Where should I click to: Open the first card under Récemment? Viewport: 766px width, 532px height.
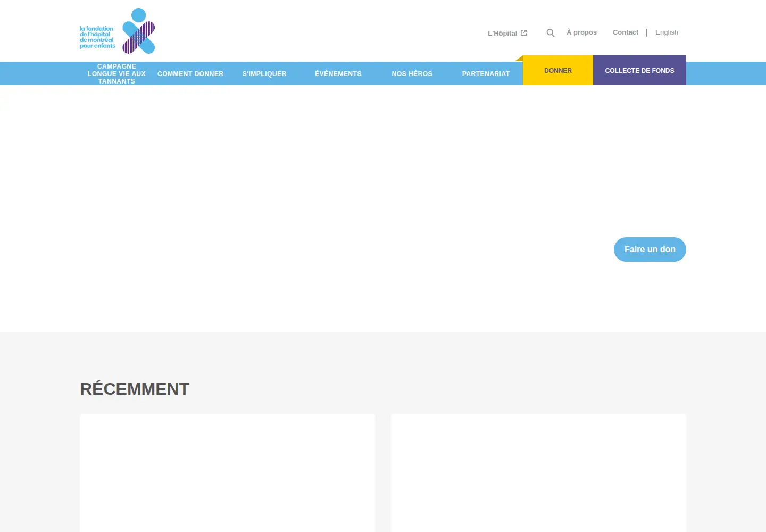tap(227, 473)
